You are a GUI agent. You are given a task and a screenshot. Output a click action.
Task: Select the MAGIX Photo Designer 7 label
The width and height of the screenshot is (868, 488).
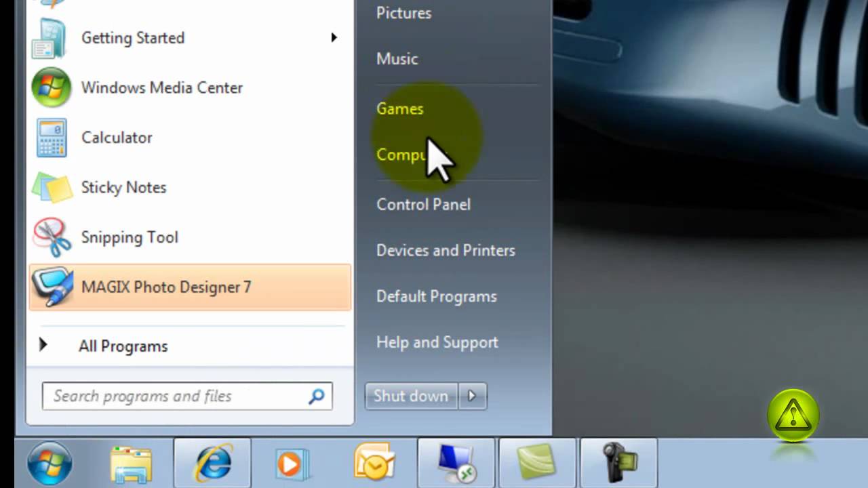point(166,287)
